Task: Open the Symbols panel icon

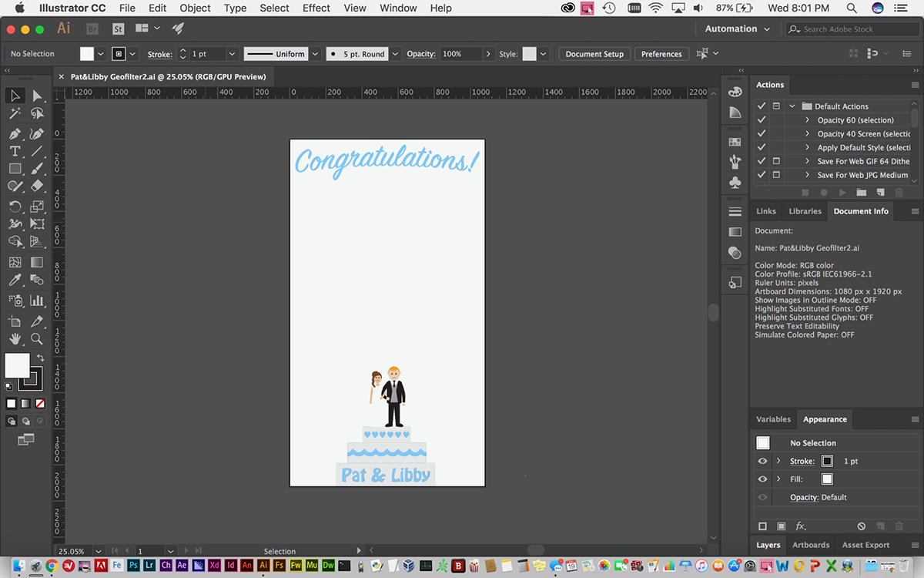Action: tap(735, 183)
